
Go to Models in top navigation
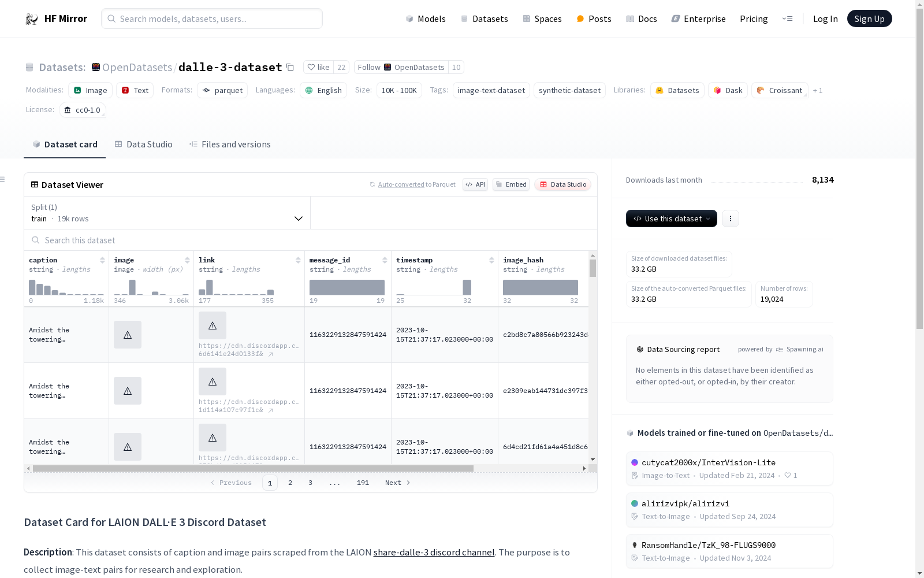tap(426, 19)
